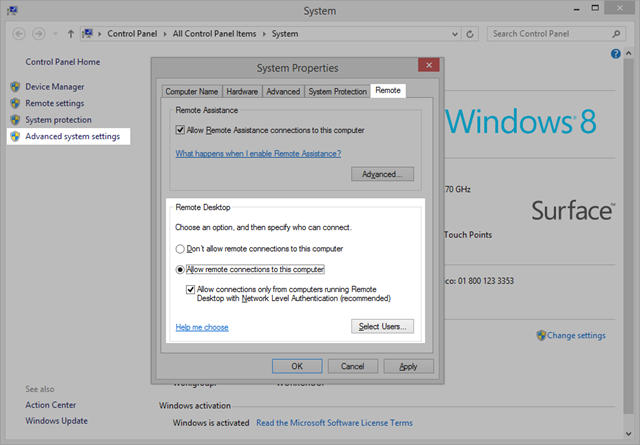The height and width of the screenshot is (445, 640).
Task: Click the Forward arrow in System window
Action: [39, 34]
